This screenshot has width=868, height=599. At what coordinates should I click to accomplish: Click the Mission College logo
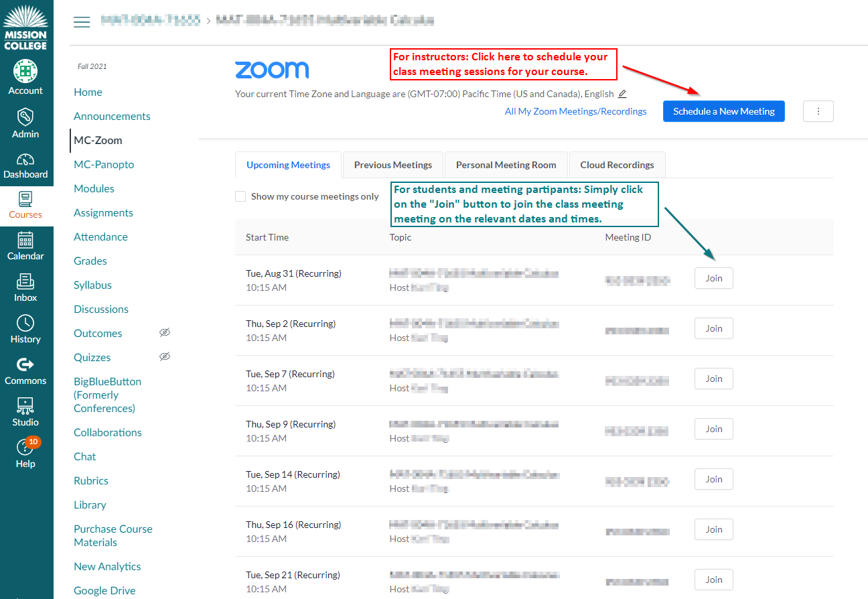[25, 27]
